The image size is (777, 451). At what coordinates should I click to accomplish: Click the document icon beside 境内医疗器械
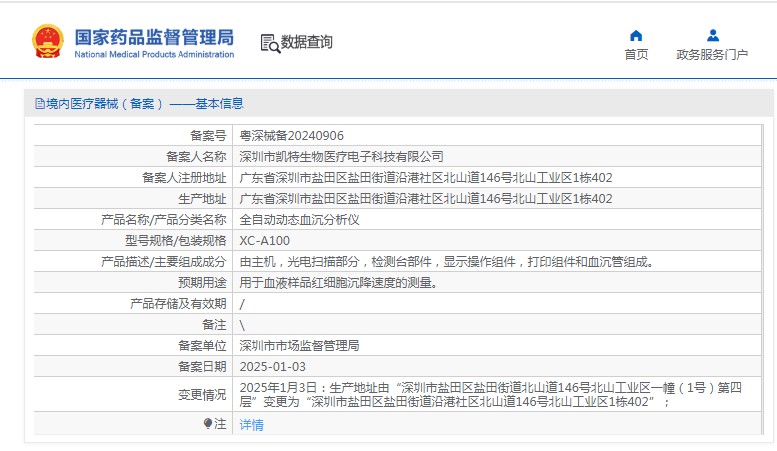click(x=40, y=104)
